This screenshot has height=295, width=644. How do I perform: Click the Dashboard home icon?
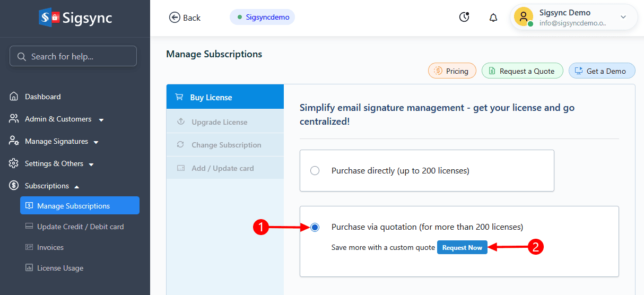coord(14,97)
